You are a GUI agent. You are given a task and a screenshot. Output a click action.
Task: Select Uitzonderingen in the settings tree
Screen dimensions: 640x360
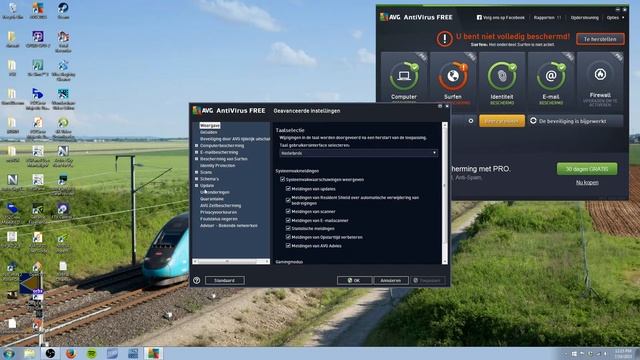coord(215,192)
